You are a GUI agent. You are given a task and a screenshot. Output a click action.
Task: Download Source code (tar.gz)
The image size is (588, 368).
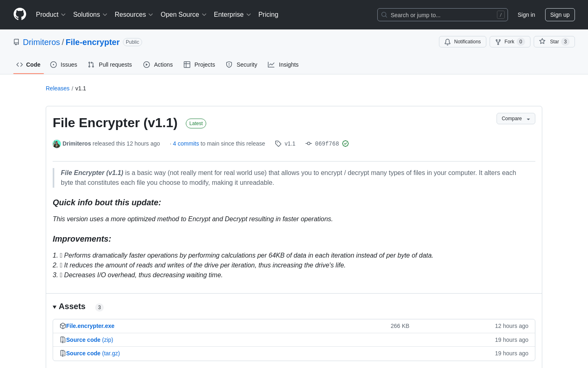pyautogui.click(x=93, y=353)
